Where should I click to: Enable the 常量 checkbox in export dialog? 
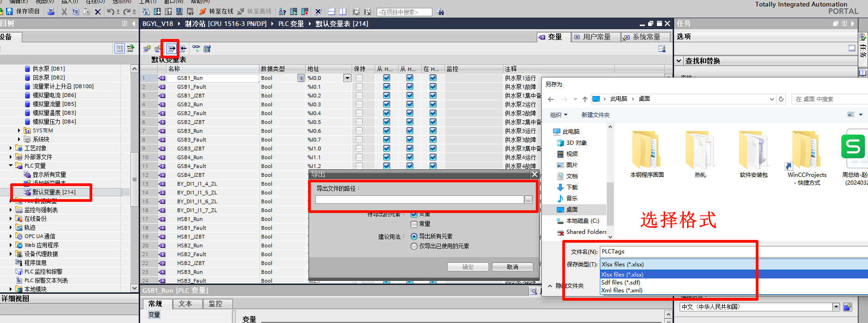[414, 224]
